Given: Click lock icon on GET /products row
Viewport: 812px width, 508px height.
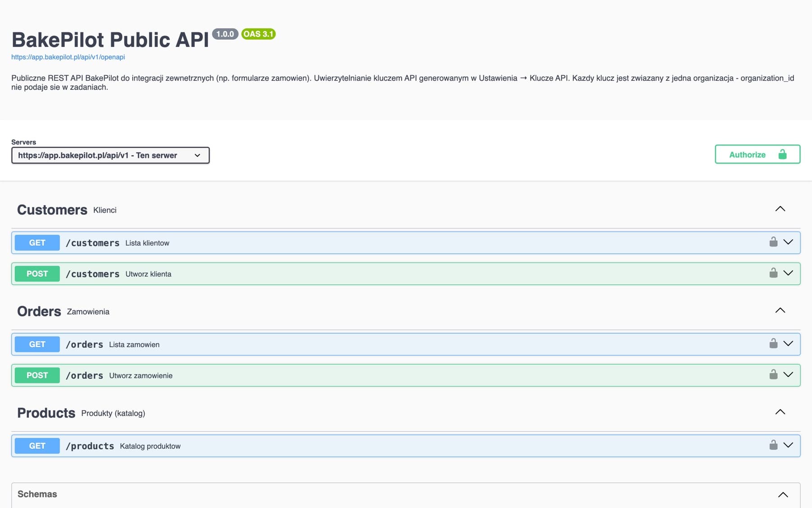Looking at the screenshot, I should click(773, 445).
